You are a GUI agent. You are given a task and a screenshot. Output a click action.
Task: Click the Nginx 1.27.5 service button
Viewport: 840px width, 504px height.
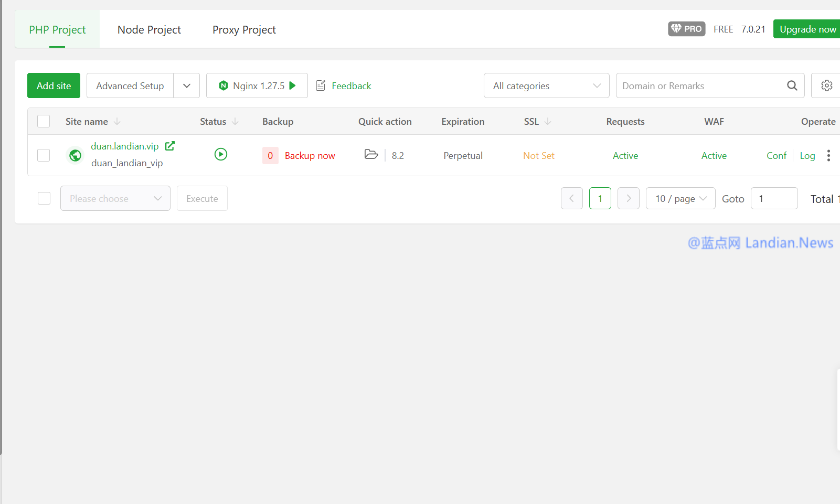pyautogui.click(x=257, y=85)
